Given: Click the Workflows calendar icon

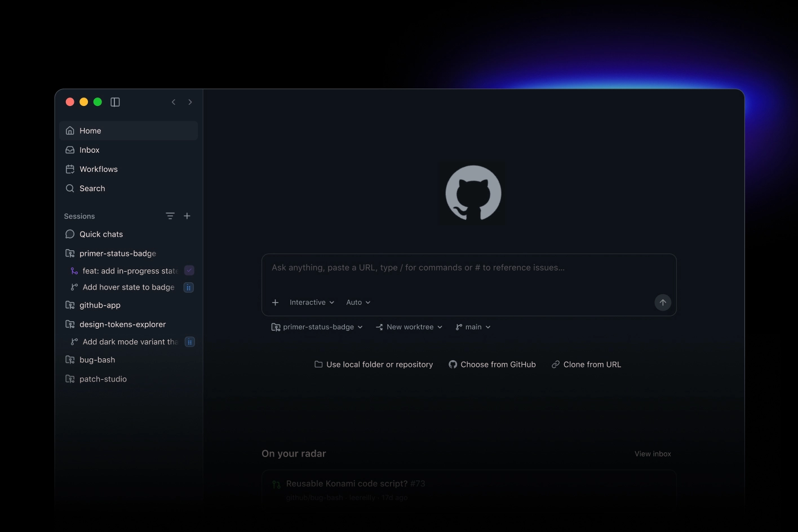Looking at the screenshot, I should point(70,169).
